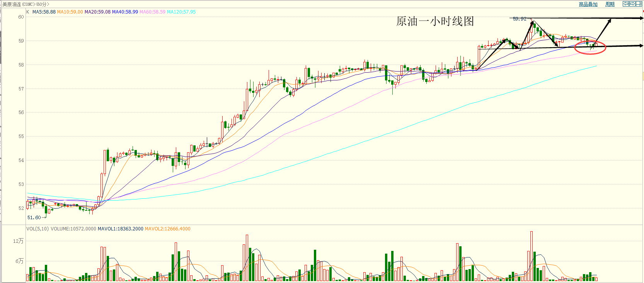
Task: Click the MAVOL2:12666.4000 value
Action: click(168, 229)
